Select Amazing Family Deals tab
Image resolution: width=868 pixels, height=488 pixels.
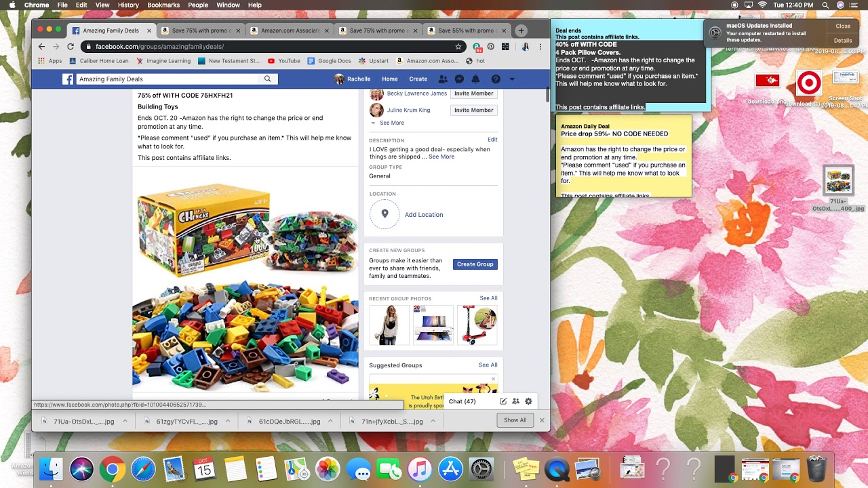click(x=111, y=30)
